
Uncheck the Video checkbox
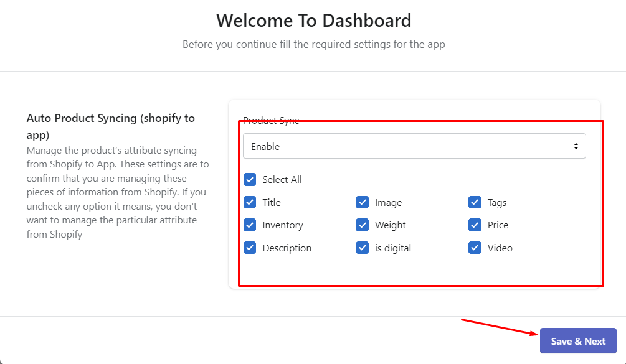[x=475, y=248]
